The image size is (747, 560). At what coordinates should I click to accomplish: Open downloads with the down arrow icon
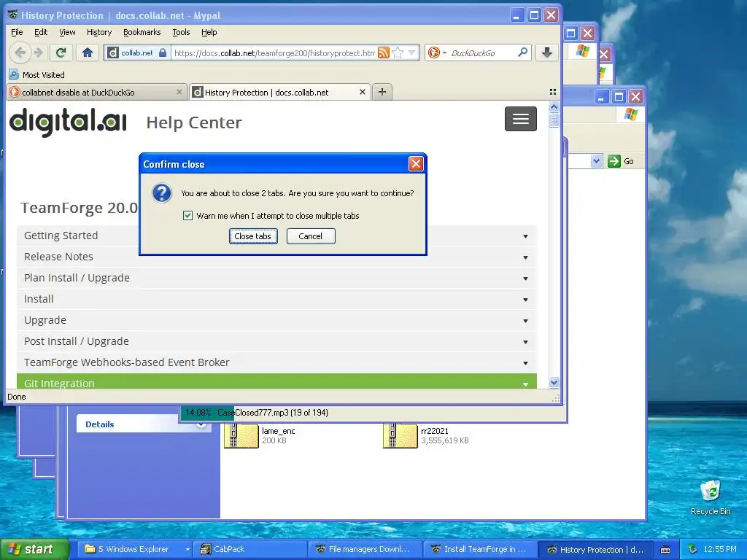coord(547,52)
